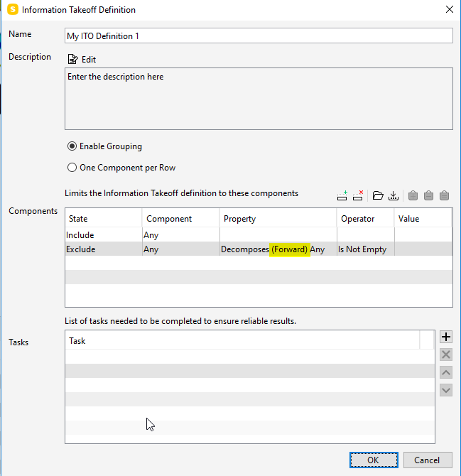Open classification from file folder icon
The image size is (461, 476).
[x=378, y=196]
